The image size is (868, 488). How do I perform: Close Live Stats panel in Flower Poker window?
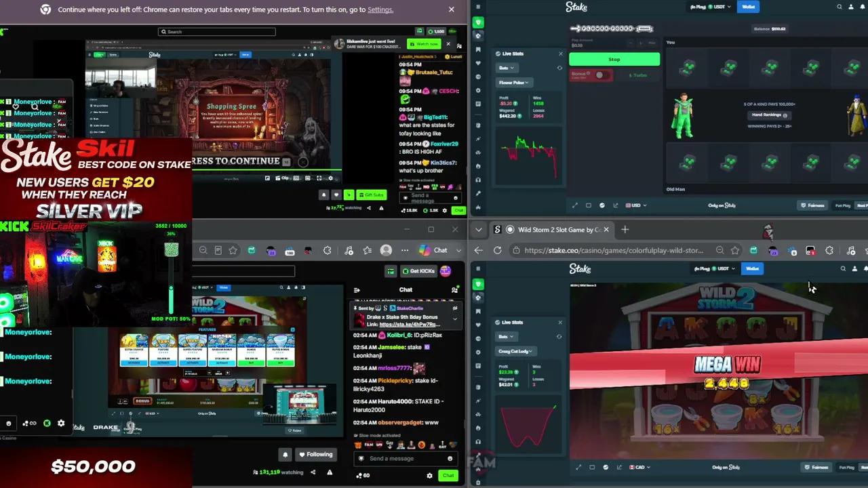click(x=560, y=54)
